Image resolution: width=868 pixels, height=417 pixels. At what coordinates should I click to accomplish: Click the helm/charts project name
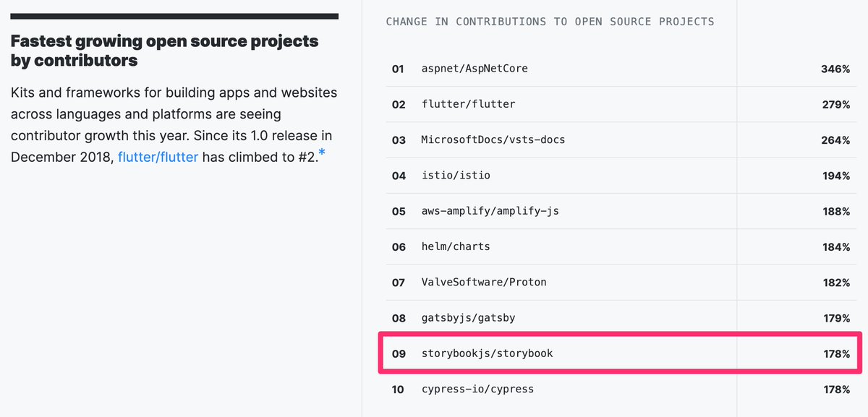coord(456,246)
